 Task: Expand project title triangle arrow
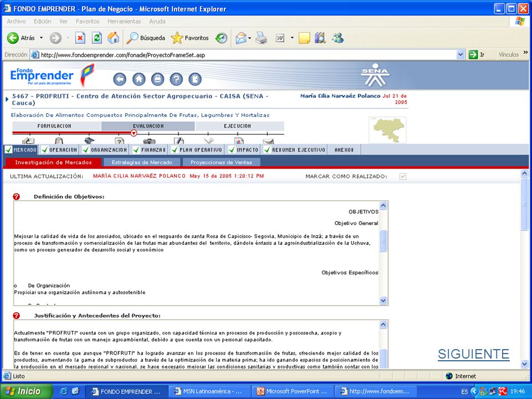(x=7, y=99)
